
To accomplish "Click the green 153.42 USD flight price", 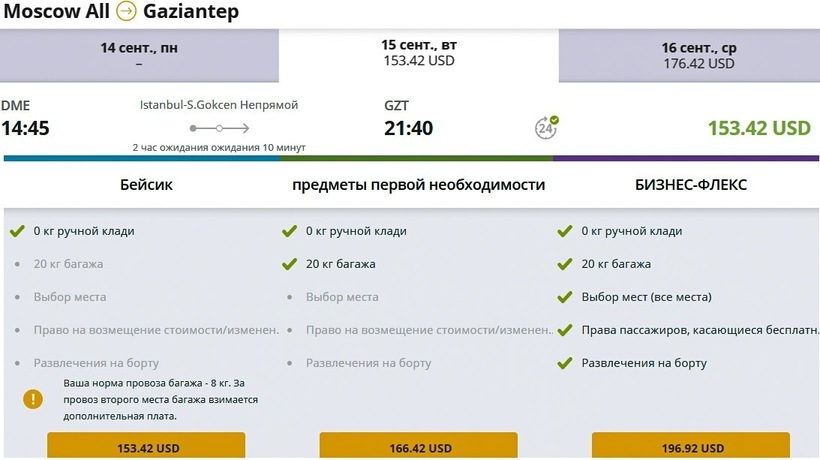I will click(758, 128).
